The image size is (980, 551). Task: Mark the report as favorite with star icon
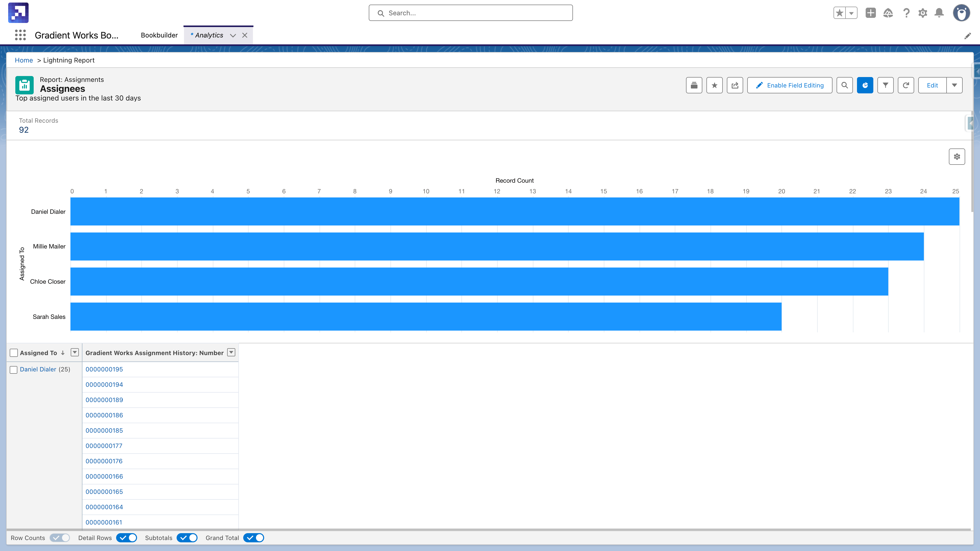tap(715, 85)
